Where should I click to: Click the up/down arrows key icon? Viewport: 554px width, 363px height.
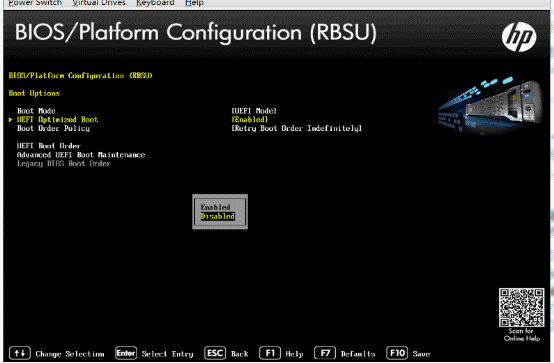click(20, 353)
